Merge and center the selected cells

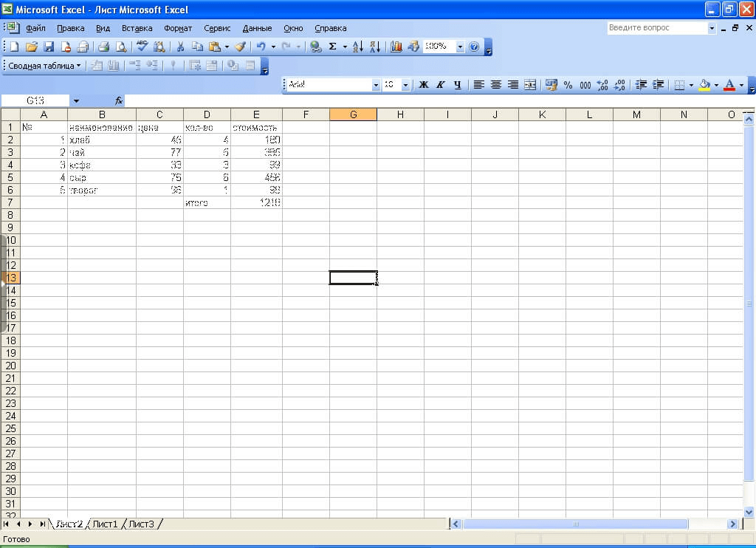point(530,85)
